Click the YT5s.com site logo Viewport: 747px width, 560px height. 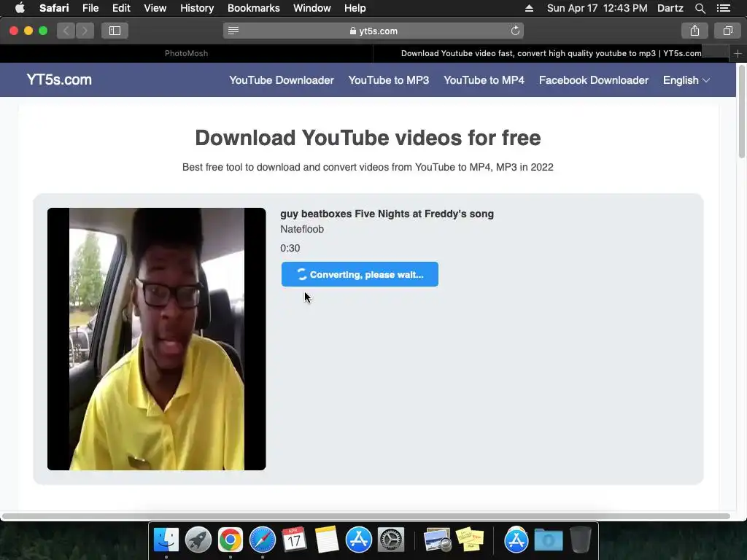tap(59, 79)
